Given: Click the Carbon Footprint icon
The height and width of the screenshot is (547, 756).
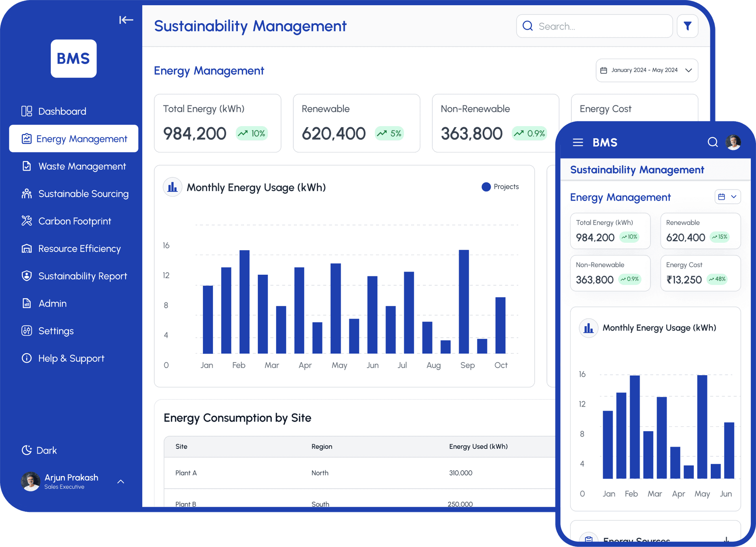Looking at the screenshot, I should click(x=26, y=221).
